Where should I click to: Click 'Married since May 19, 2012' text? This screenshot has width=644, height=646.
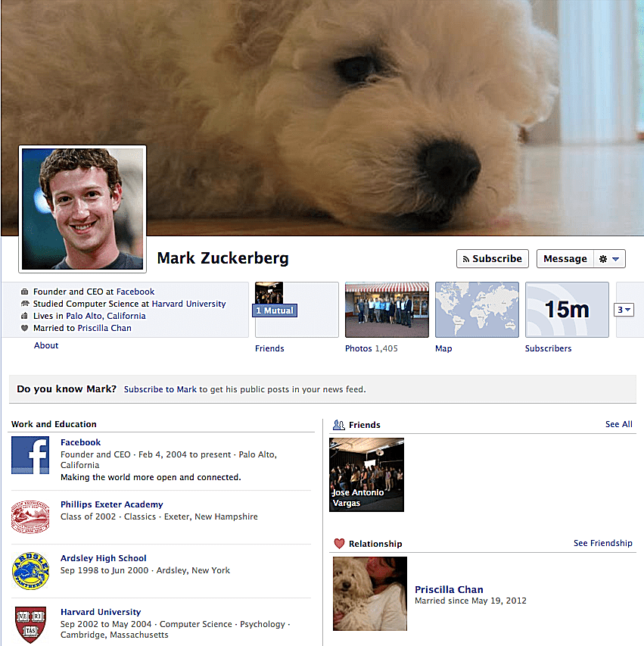point(471,601)
